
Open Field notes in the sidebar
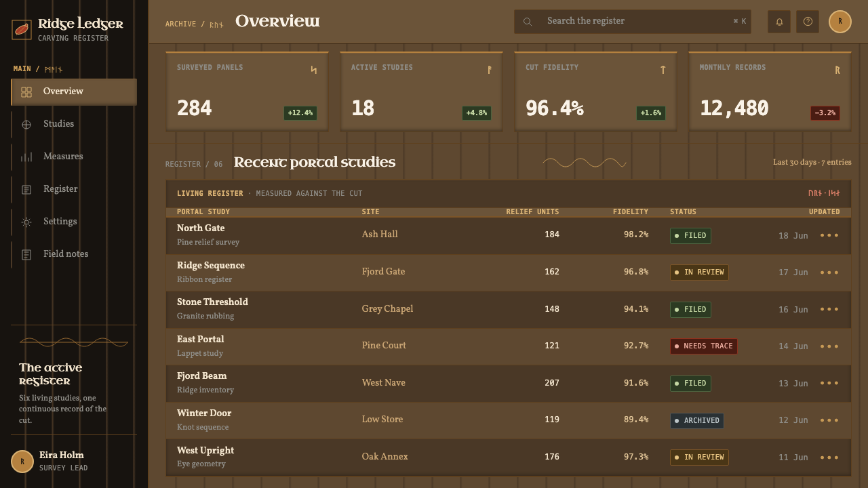tap(74, 254)
